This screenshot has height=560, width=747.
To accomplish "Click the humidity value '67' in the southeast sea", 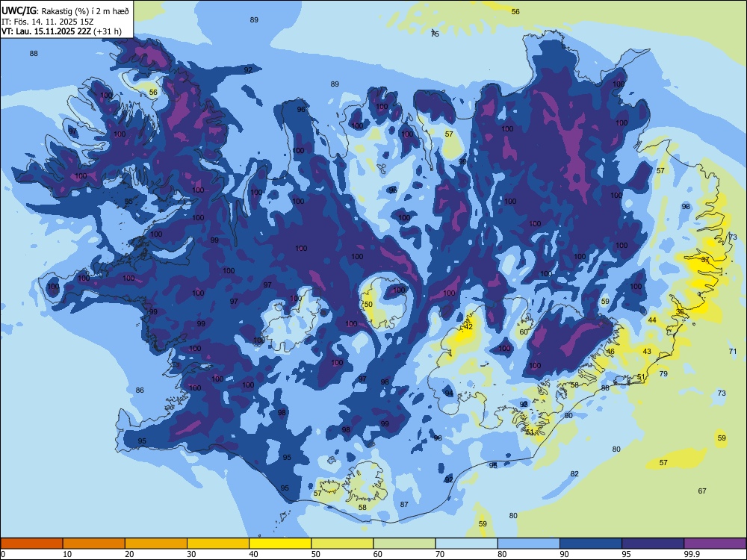I will pyautogui.click(x=702, y=491).
